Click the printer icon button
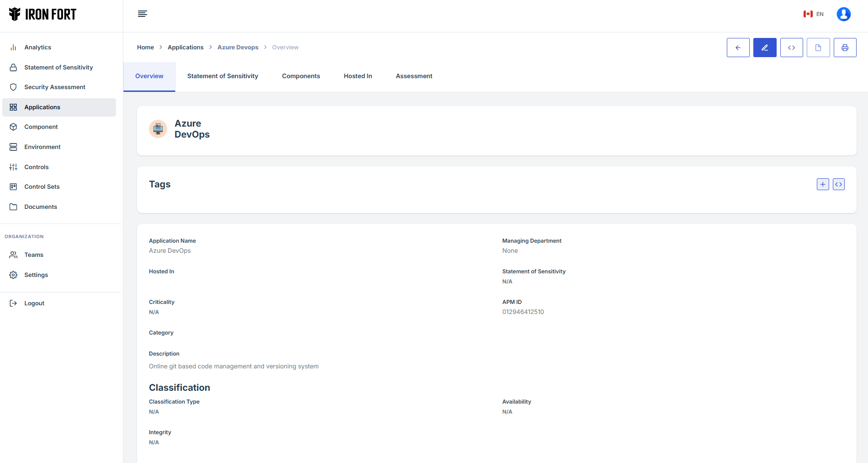This screenshot has height=463, width=868. (845, 48)
